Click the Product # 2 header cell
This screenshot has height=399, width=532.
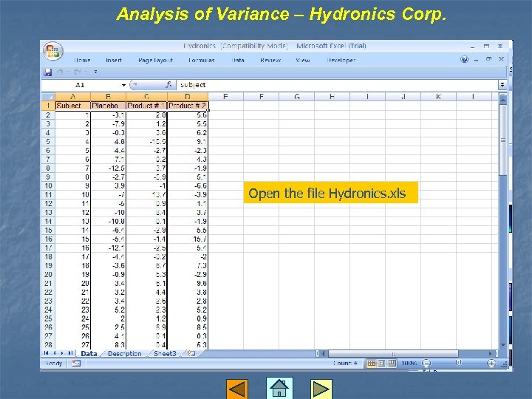(x=188, y=106)
